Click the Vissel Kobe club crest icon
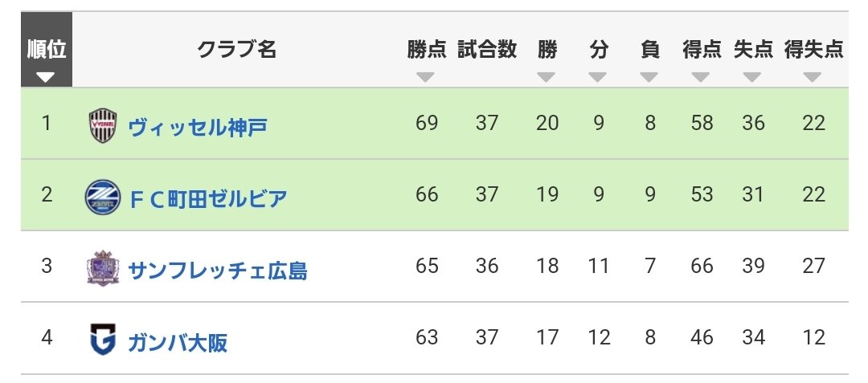 click(103, 125)
